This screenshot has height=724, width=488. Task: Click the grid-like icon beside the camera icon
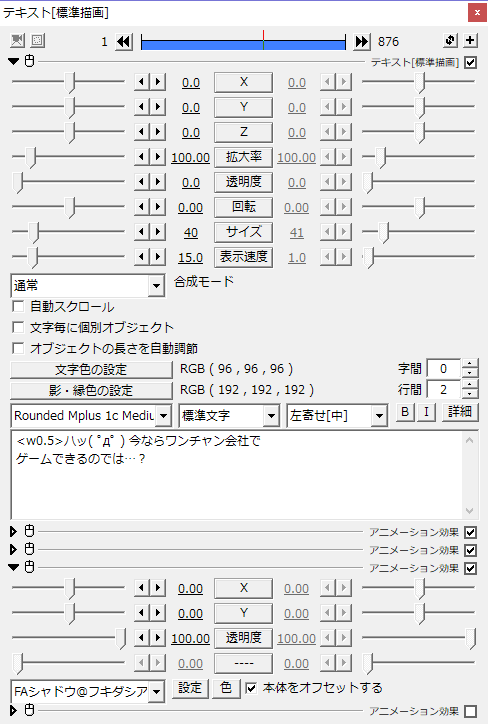pos(38,41)
